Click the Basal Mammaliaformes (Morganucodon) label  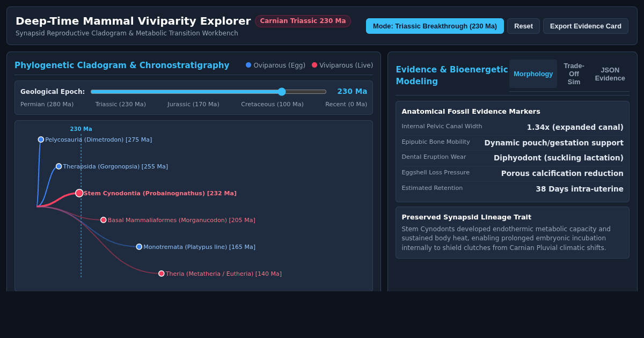[181, 220]
